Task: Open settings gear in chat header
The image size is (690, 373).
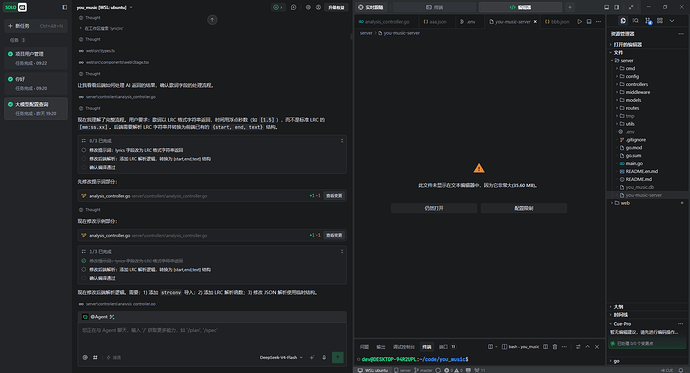Action: [308, 7]
